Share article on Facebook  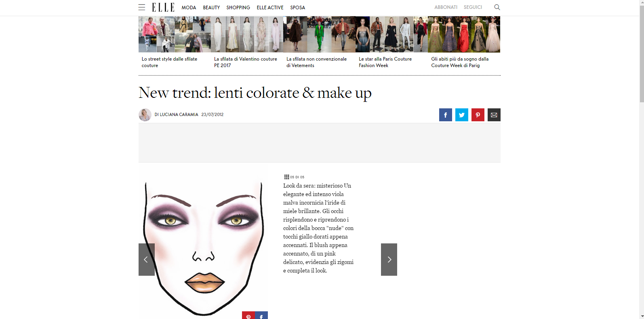pyautogui.click(x=446, y=115)
